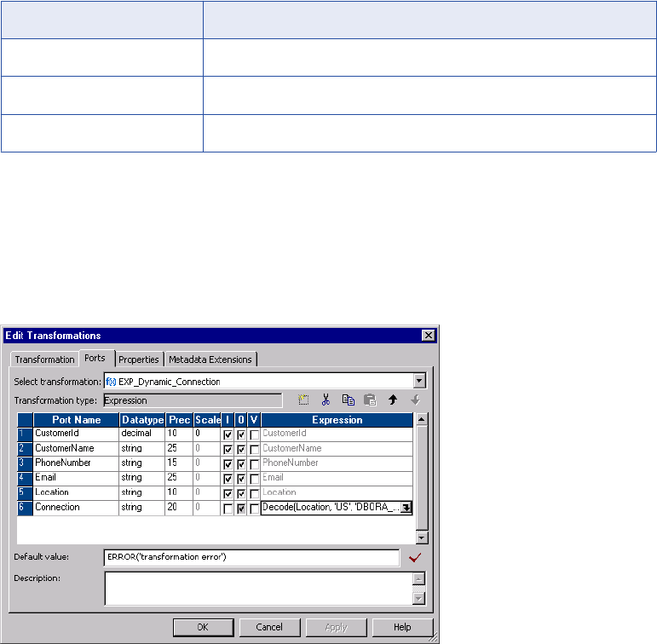Click row header number 1

coord(26,434)
